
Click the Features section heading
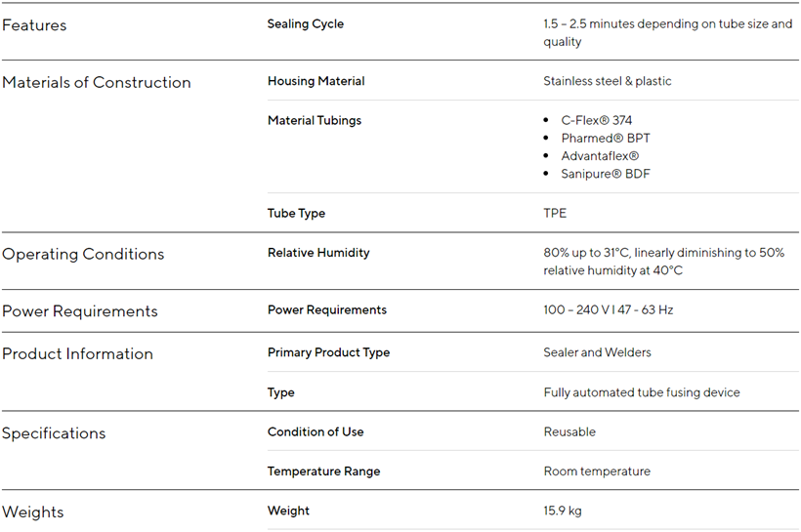click(34, 25)
